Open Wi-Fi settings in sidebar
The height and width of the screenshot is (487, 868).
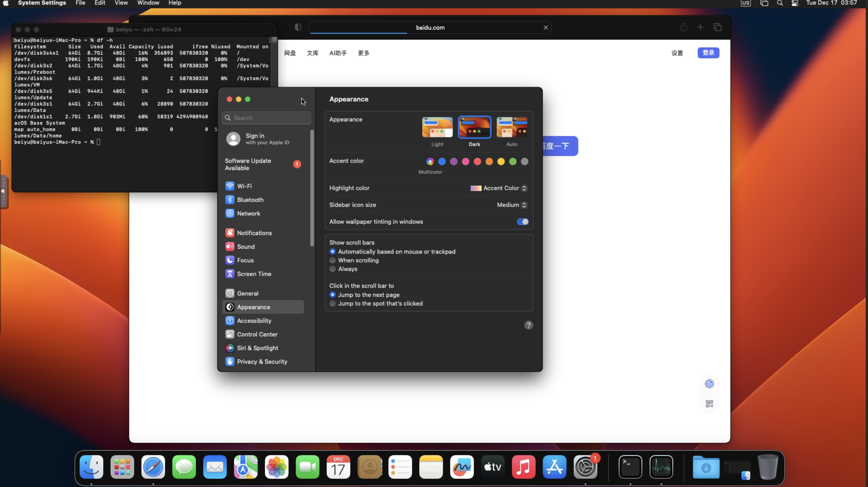point(263,186)
